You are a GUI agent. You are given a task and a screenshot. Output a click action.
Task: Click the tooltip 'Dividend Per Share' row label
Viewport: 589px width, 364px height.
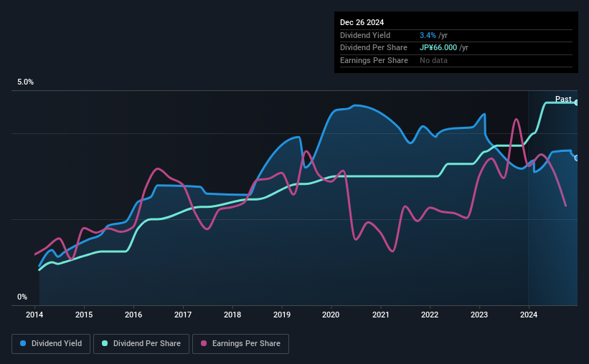click(373, 48)
